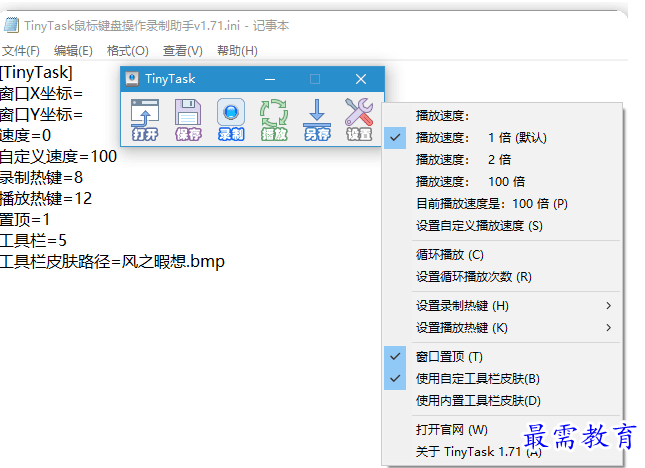Click the 打开 (Open) icon in TinyTask
Viewport: 645px width, 468px height.
[145, 120]
